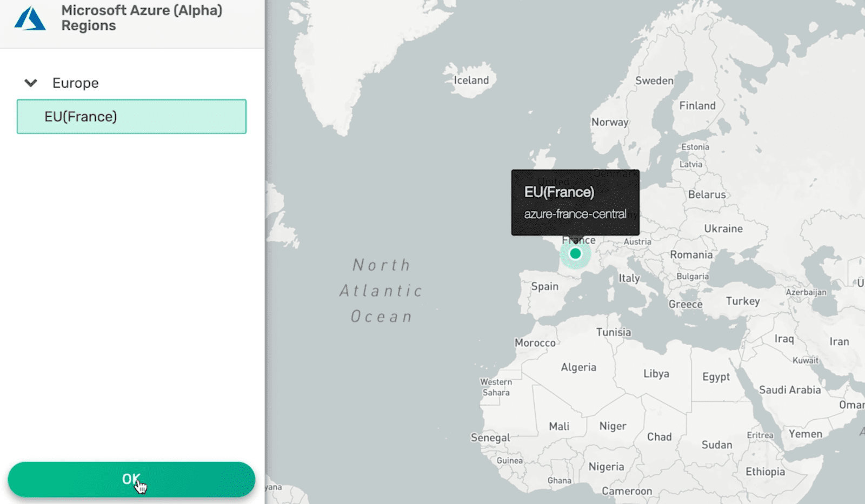Click the Europe group label
The width and height of the screenshot is (865, 504).
point(75,83)
